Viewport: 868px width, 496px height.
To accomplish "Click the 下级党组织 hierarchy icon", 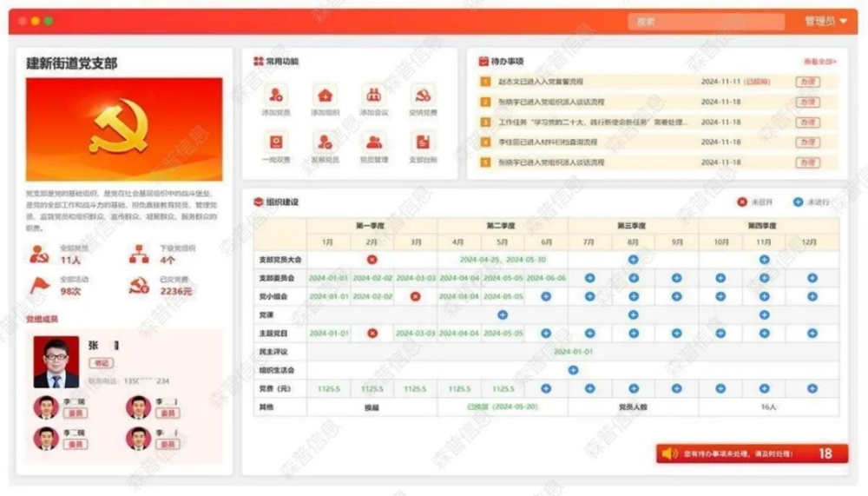I will pos(139,254).
